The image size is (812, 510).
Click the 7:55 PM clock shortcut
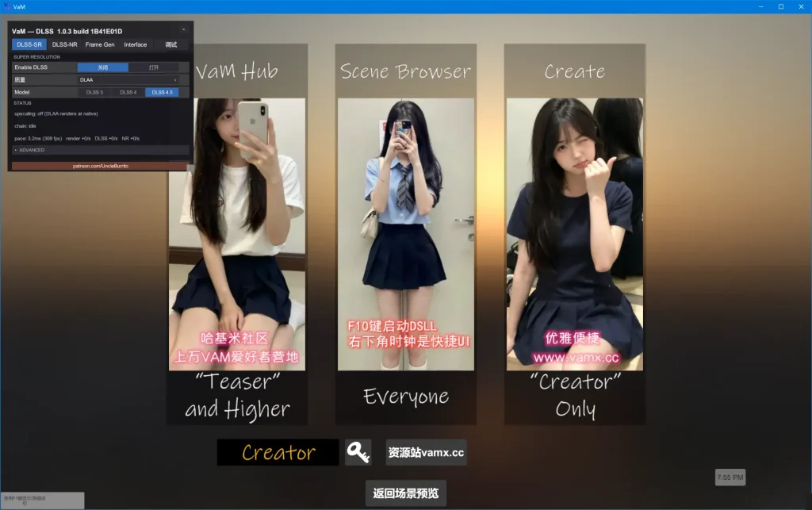click(730, 477)
